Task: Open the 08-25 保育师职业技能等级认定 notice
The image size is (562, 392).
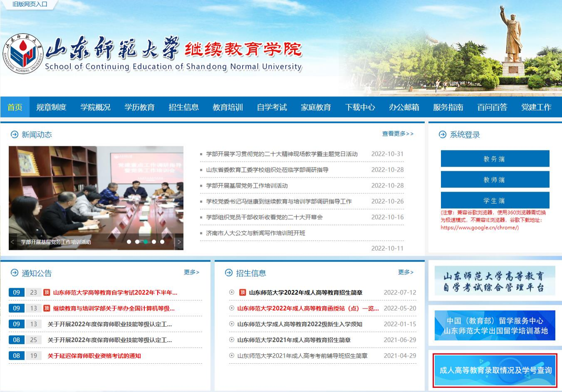Action: pyautogui.click(x=110, y=340)
